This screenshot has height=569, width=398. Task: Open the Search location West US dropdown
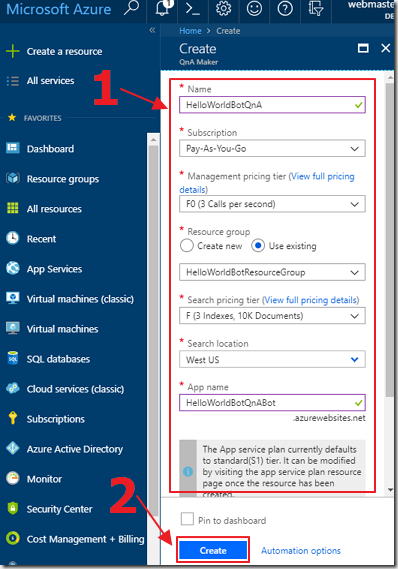pyautogui.click(x=272, y=360)
